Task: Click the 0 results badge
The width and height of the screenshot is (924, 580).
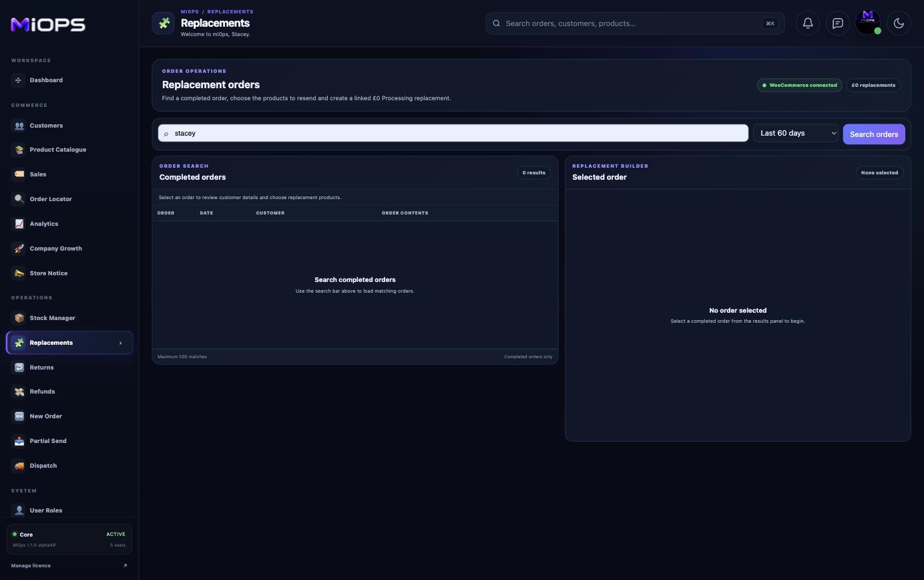Action: [x=533, y=172]
